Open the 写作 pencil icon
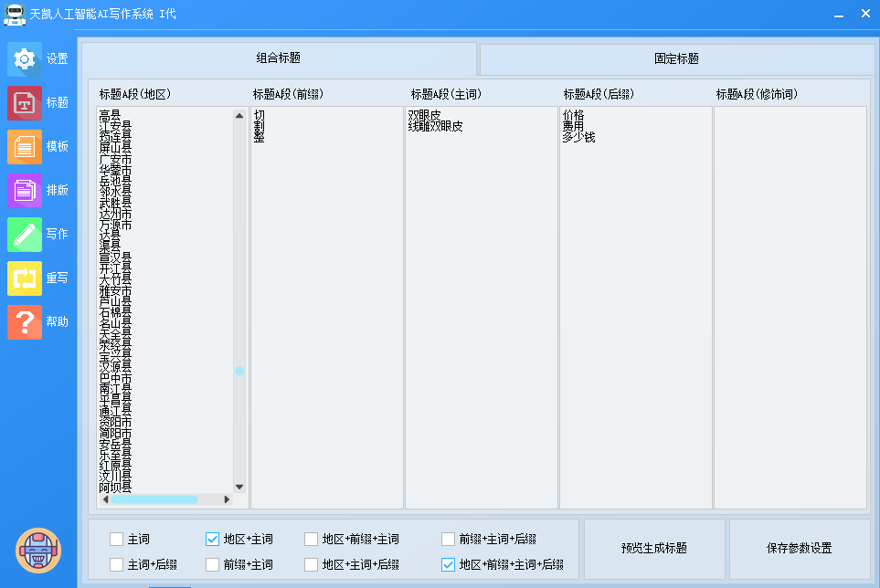This screenshot has height=588, width=880. [25, 234]
